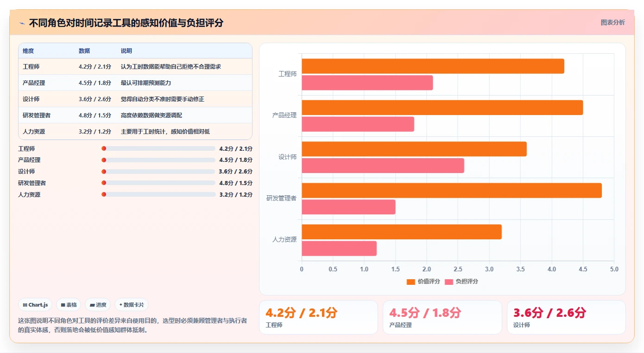Click the 维度 column header
Viewport: 644px width, 353px height.
pyautogui.click(x=28, y=51)
